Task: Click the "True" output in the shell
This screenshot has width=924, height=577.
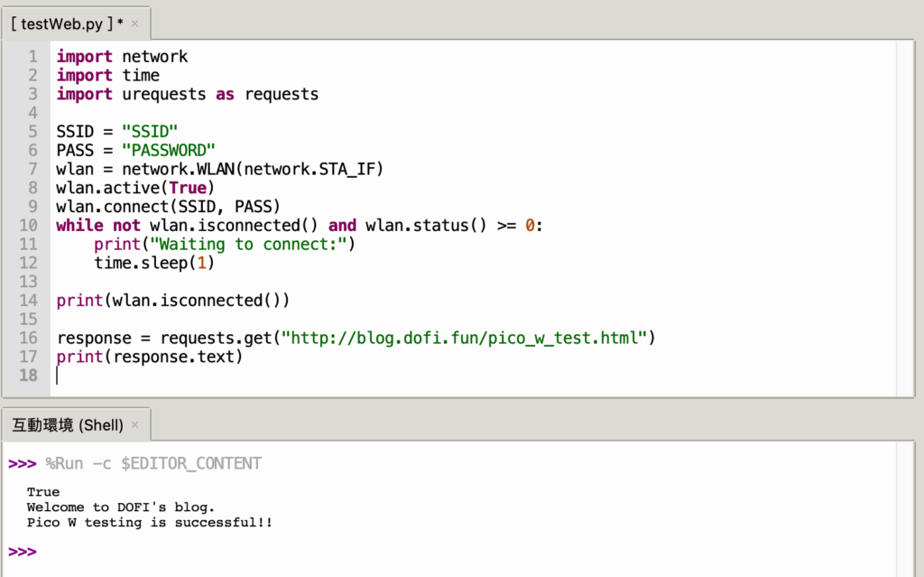Action: [x=43, y=492]
